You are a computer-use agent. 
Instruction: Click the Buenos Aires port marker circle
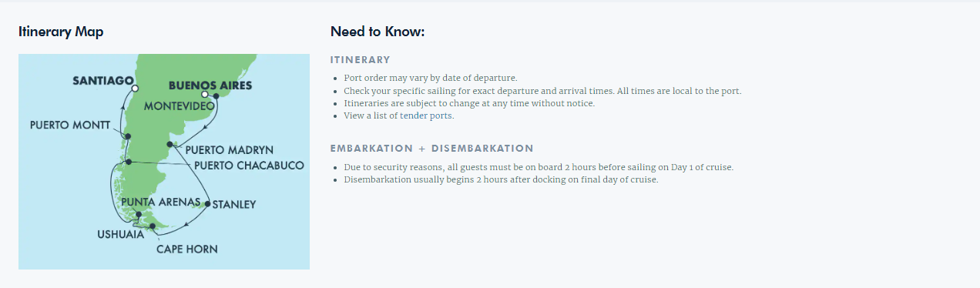[x=205, y=95]
